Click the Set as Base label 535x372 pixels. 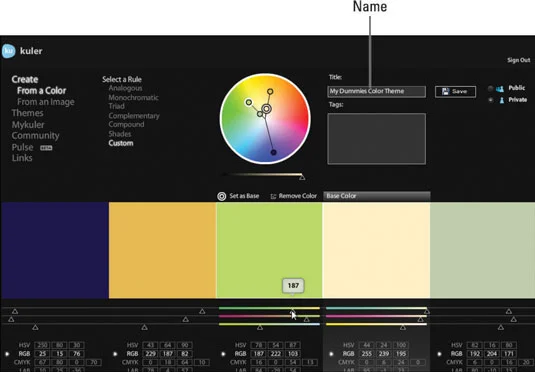point(244,196)
